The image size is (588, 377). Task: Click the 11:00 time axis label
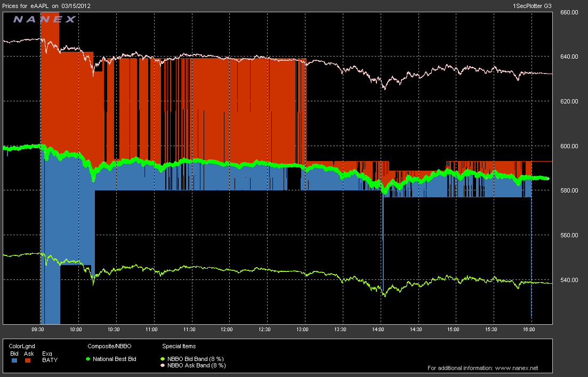(151, 330)
